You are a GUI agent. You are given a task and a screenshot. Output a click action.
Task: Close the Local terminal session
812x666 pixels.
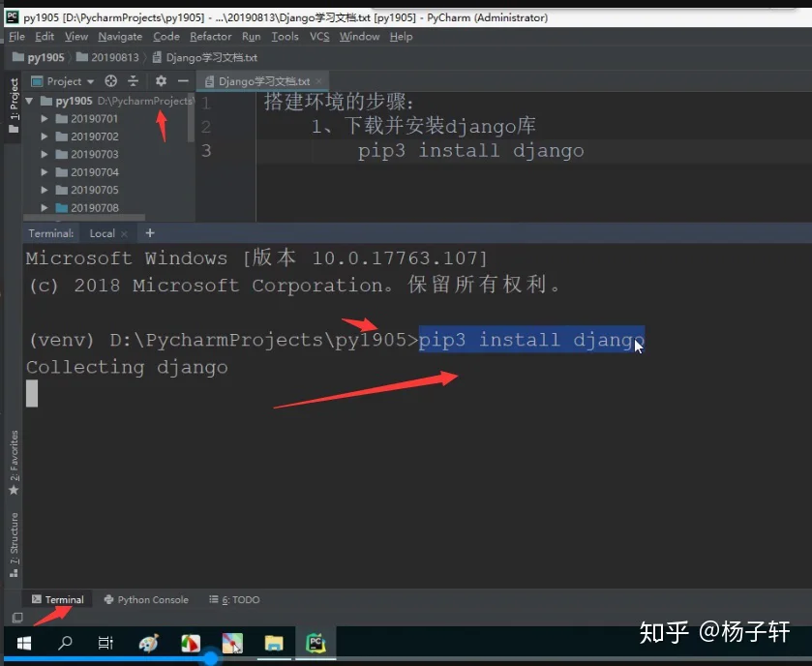coord(124,234)
